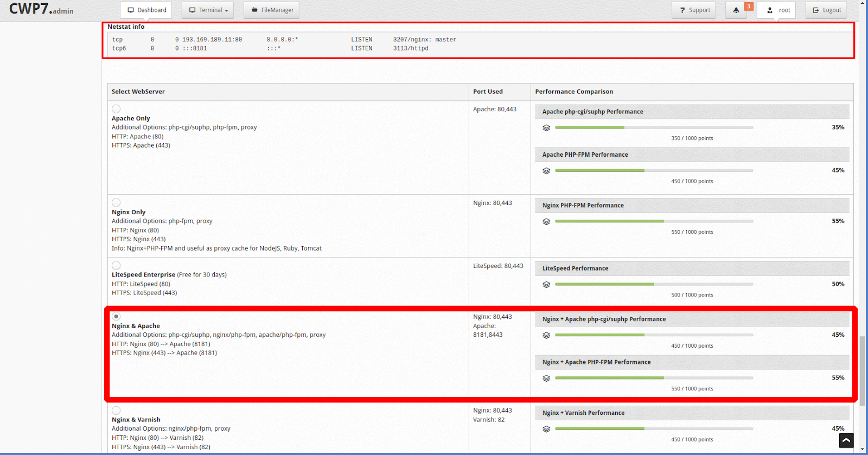Open the notifications bell icon
868x455 pixels.
[x=736, y=10]
